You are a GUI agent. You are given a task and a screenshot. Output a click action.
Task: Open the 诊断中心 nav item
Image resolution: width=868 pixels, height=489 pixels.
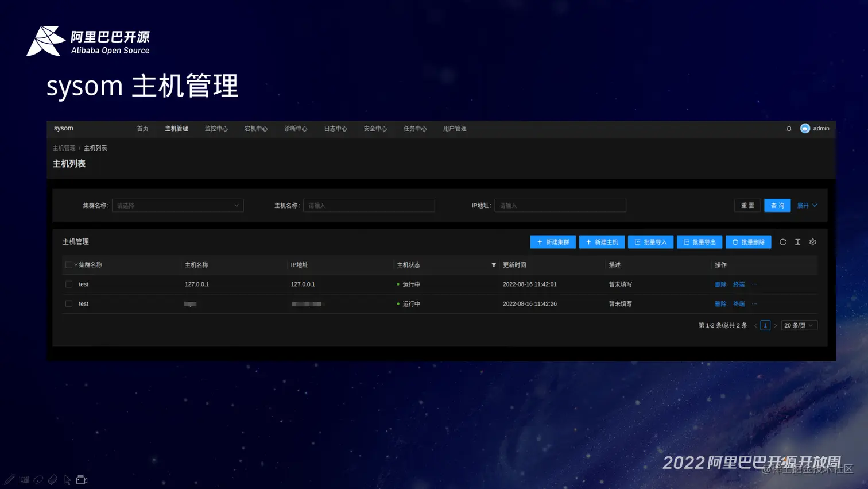(x=296, y=129)
